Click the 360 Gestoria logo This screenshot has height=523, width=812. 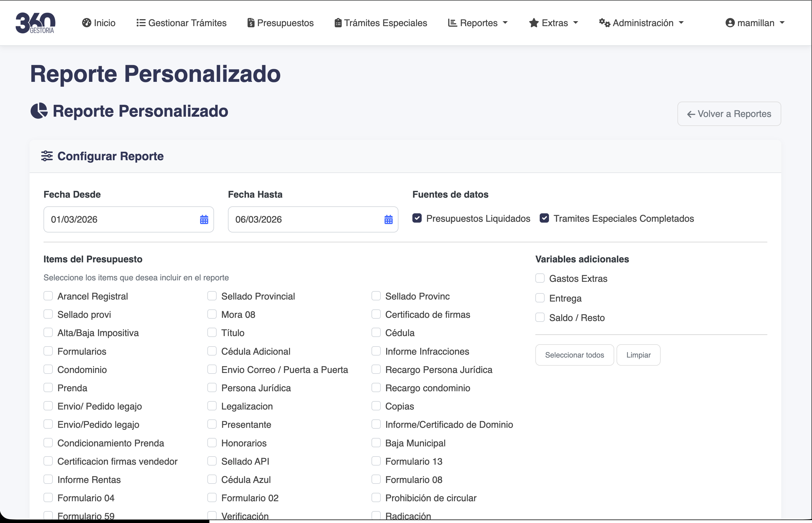(x=35, y=23)
